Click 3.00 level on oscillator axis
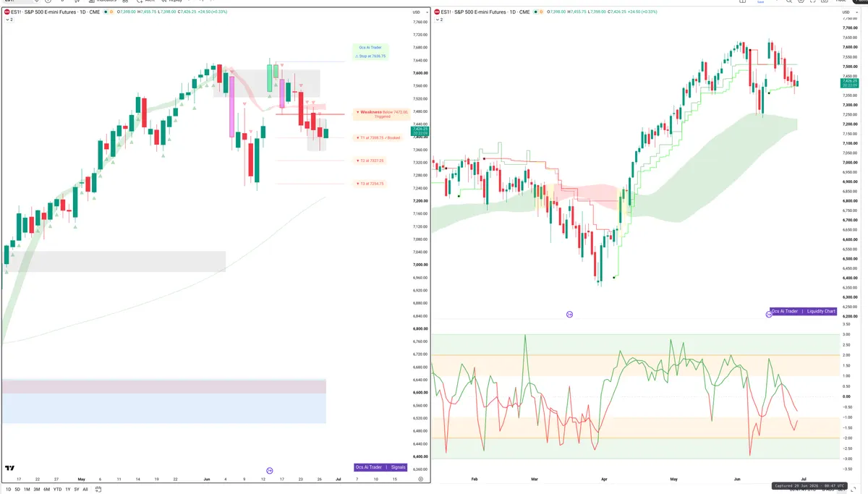This screenshot has width=868, height=494. pyautogui.click(x=846, y=335)
